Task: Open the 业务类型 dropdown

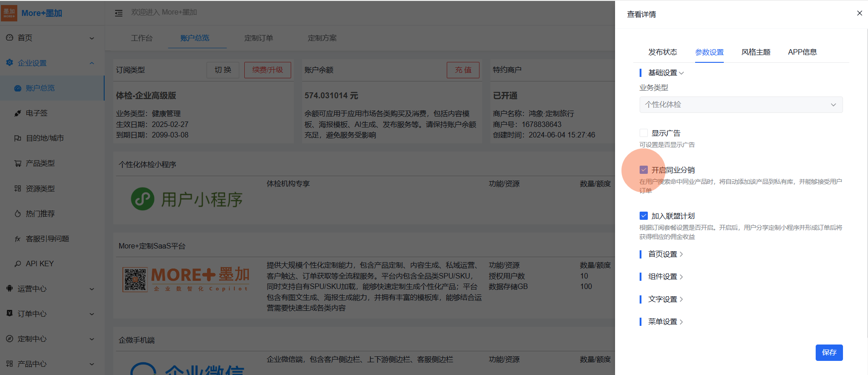Action: click(x=741, y=105)
